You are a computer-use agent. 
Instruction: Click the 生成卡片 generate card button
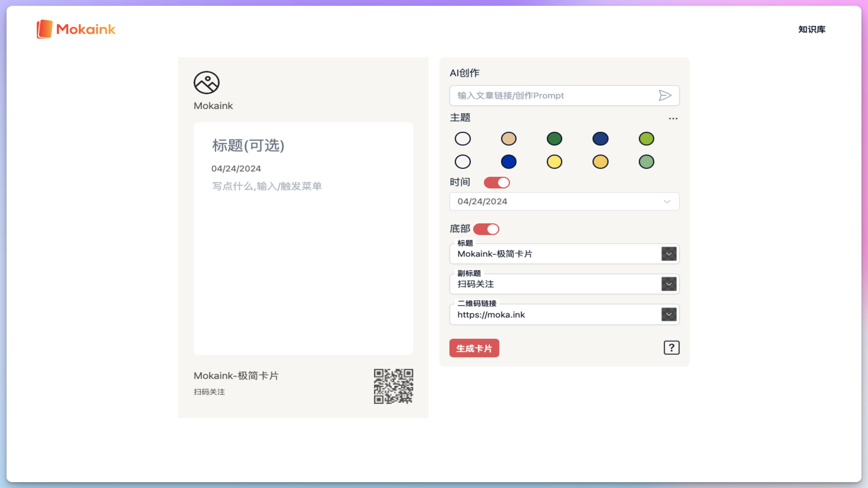tap(474, 348)
